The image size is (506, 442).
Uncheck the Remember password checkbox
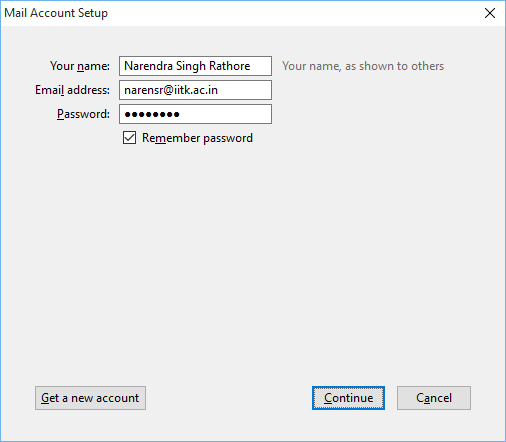[x=129, y=138]
